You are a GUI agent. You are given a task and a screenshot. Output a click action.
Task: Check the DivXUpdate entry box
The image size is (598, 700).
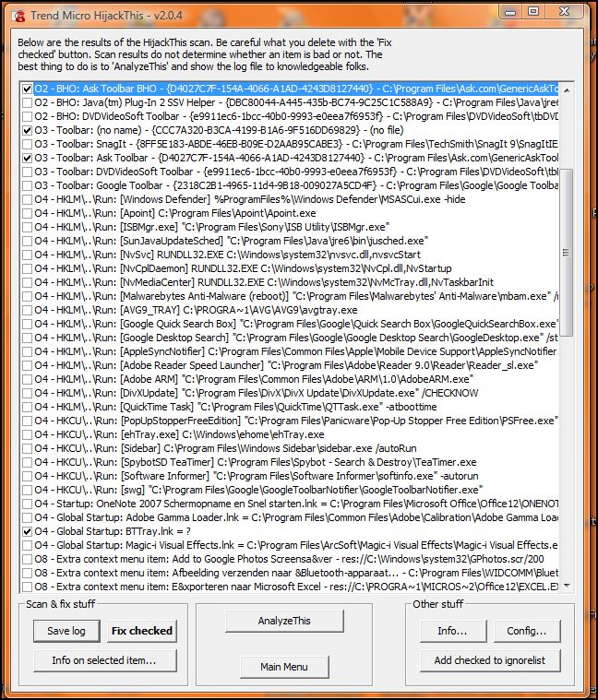[x=28, y=393]
